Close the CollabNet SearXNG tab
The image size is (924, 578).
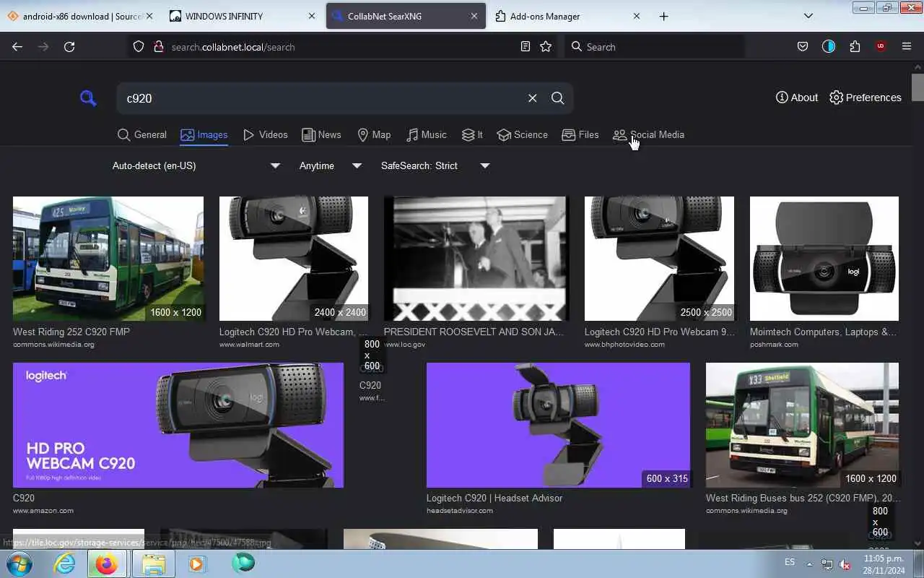pyautogui.click(x=474, y=16)
